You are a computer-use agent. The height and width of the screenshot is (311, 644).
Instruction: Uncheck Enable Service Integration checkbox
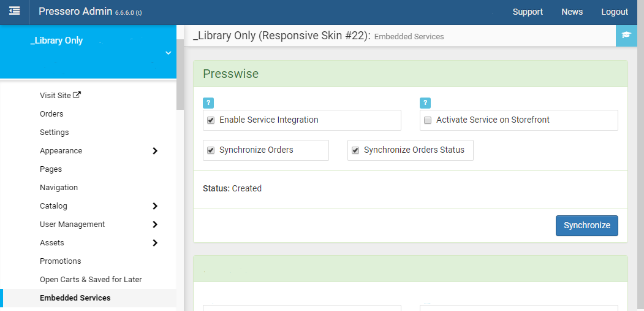pyautogui.click(x=211, y=120)
